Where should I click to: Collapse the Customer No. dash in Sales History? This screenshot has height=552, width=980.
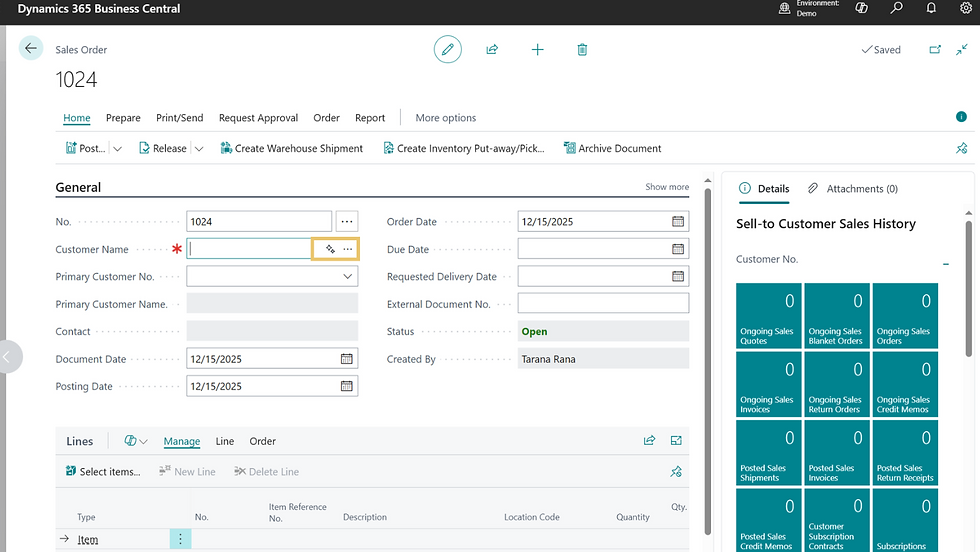click(946, 264)
